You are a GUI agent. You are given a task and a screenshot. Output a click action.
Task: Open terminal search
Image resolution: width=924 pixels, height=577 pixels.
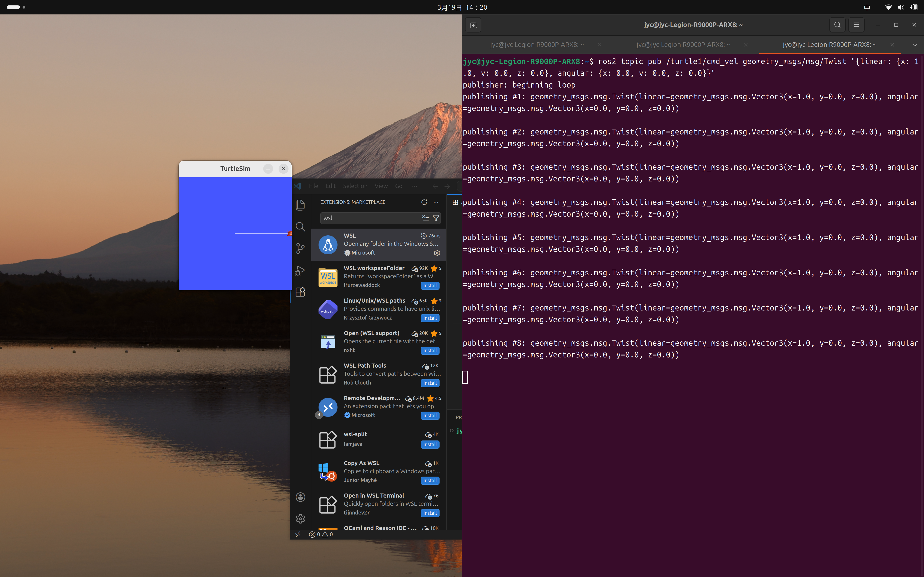coord(837,25)
